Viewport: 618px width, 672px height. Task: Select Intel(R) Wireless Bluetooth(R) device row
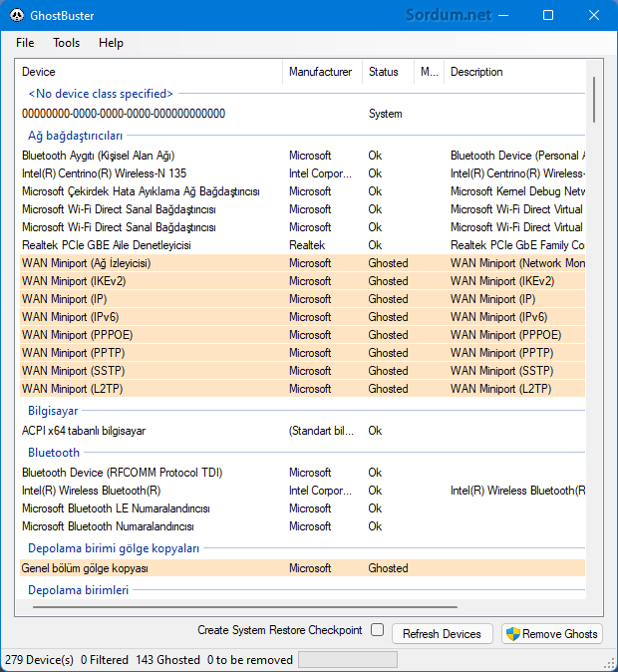303,491
